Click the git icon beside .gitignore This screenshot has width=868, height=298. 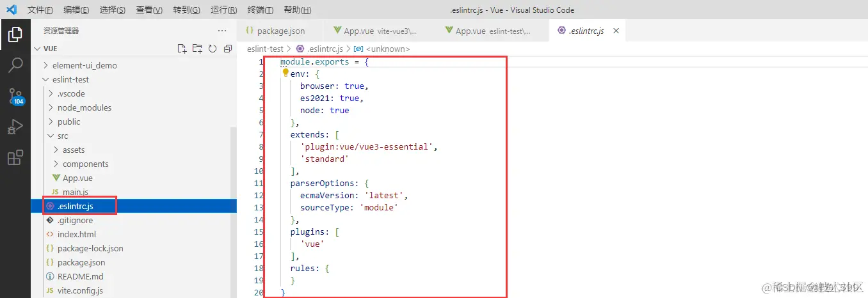[x=50, y=221]
